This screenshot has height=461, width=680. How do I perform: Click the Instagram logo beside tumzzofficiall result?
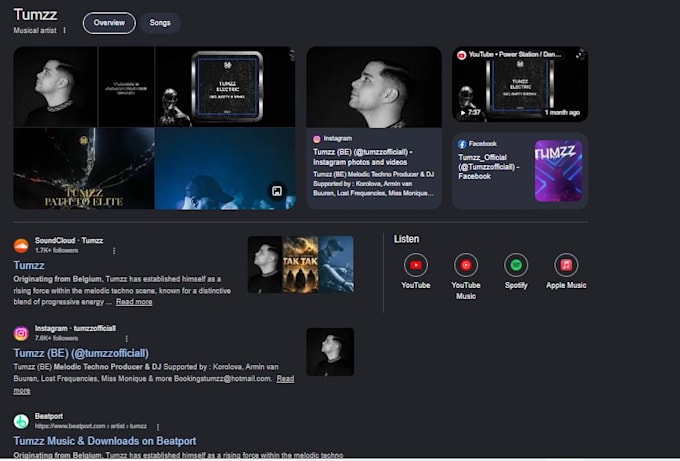coord(21,333)
